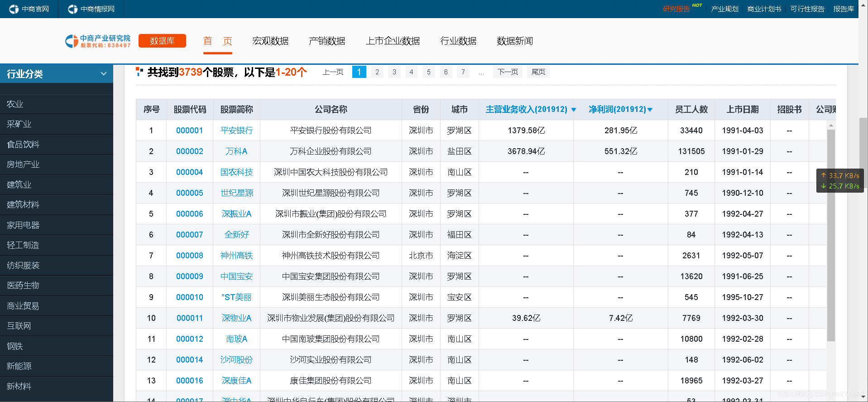This screenshot has width=868, height=402.
Task: Open 沙河股份 stock link
Action: 236,360
